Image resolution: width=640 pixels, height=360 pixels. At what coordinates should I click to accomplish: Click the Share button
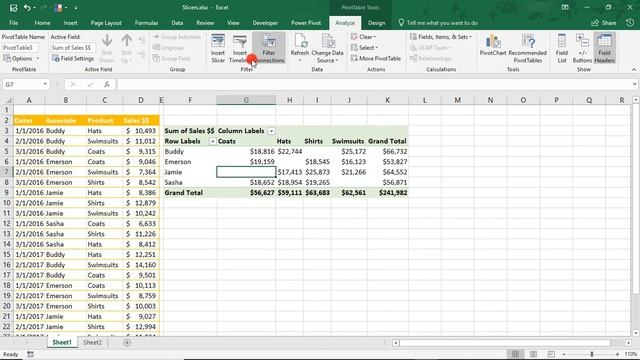pos(604,23)
